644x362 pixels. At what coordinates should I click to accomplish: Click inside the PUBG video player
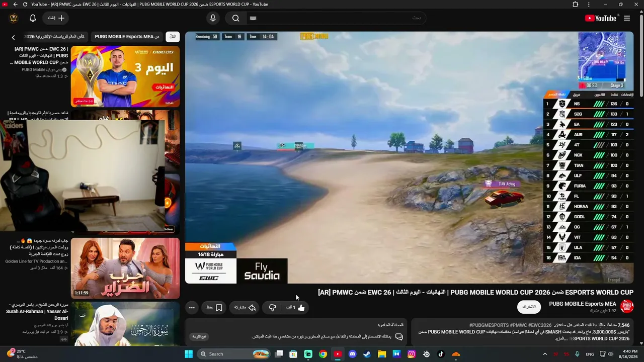coord(409,157)
